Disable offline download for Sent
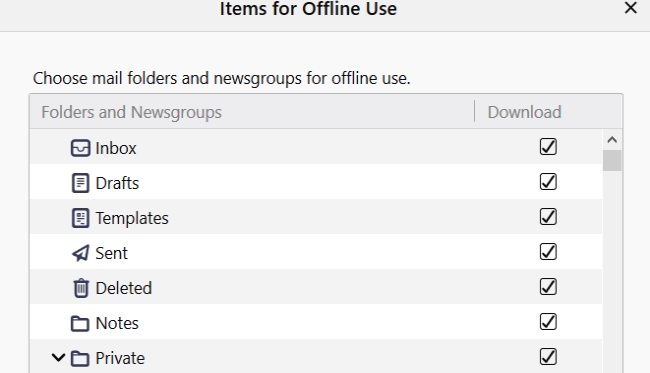 coord(548,252)
